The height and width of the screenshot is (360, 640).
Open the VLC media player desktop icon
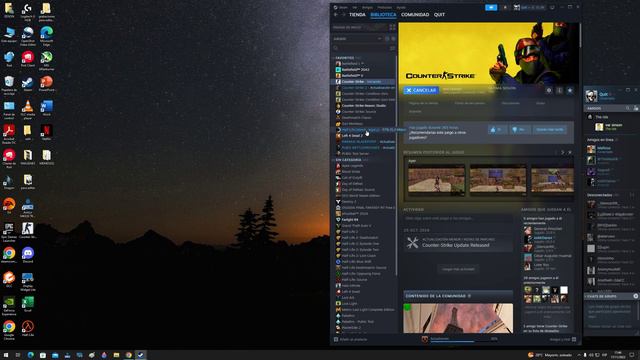pyautogui.click(x=27, y=109)
